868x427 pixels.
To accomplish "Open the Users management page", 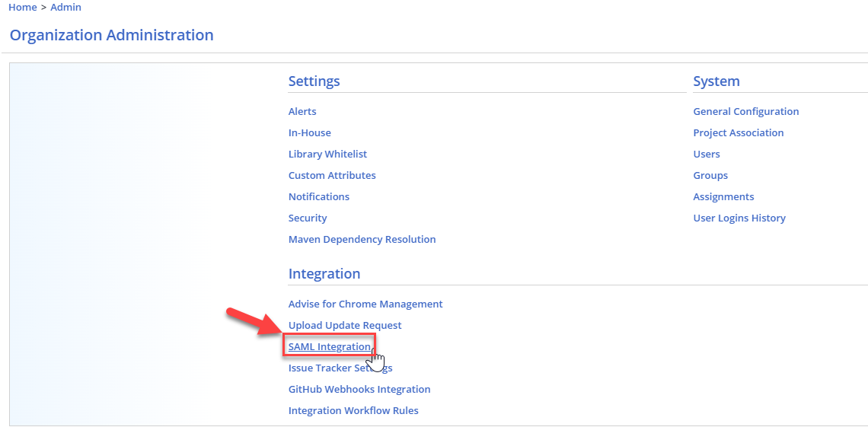I will coord(706,154).
